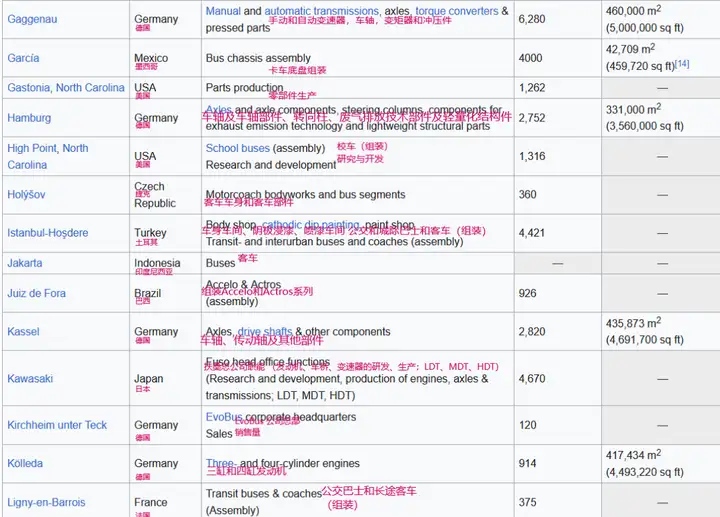The height and width of the screenshot is (517, 720).
Task: Click the 'Accelo & Actros' text
Action: pos(243,285)
